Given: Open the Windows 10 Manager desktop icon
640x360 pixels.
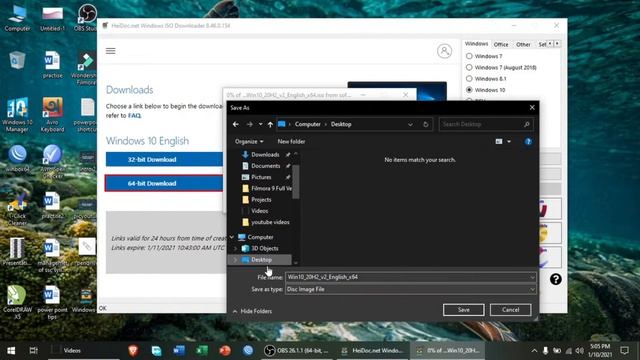Looking at the screenshot, I should coord(17,114).
